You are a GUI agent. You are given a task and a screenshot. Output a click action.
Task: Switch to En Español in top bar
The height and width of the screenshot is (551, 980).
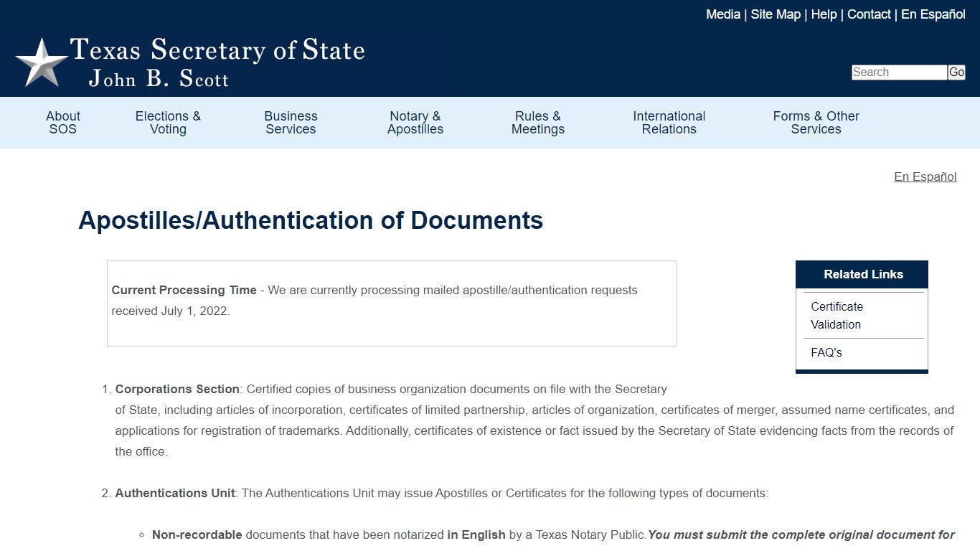(933, 14)
